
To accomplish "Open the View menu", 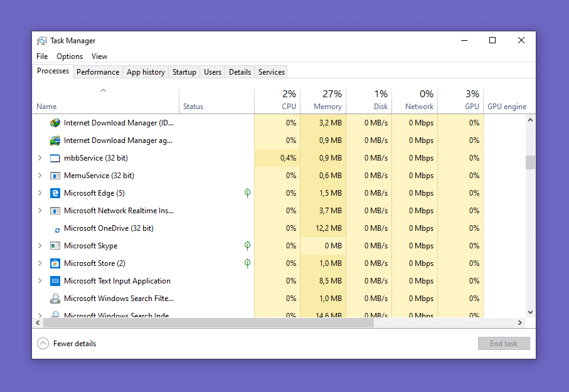I will pos(99,56).
